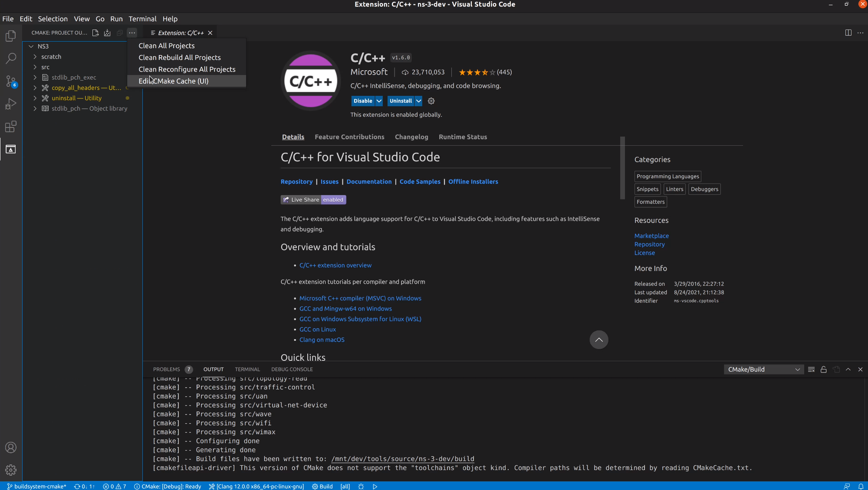The height and width of the screenshot is (490, 868).
Task: Open the Run and Debug icon
Action: click(x=11, y=104)
